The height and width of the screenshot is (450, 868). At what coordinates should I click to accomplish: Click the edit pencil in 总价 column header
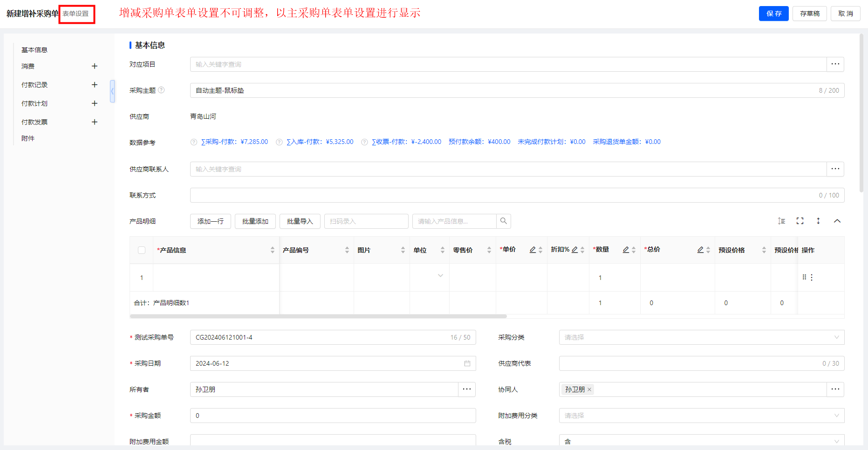pos(700,250)
